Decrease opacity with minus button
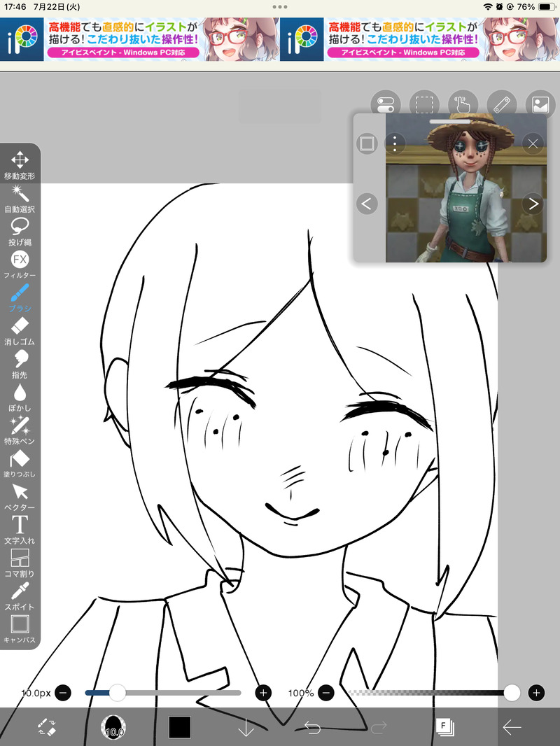560x746 pixels. pyautogui.click(x=326, y=693)
